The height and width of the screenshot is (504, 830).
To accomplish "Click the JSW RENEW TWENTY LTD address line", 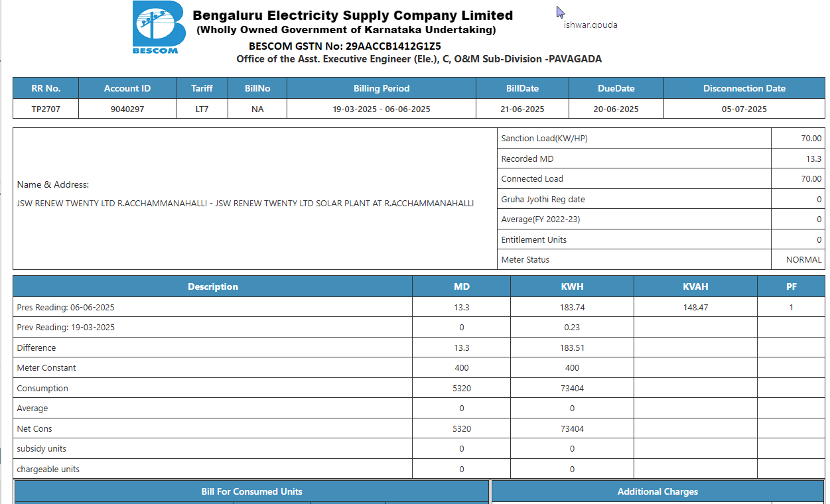I will 245,203.
